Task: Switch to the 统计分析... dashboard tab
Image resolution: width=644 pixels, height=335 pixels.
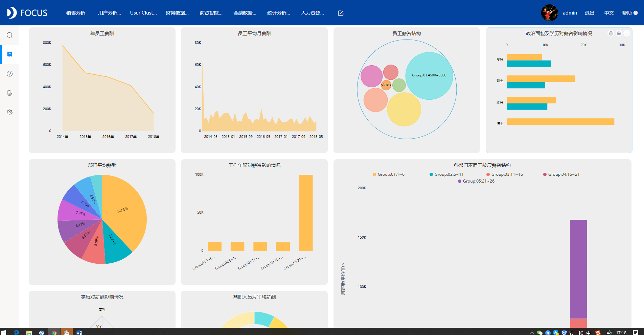Action: [x=279, y=13]
